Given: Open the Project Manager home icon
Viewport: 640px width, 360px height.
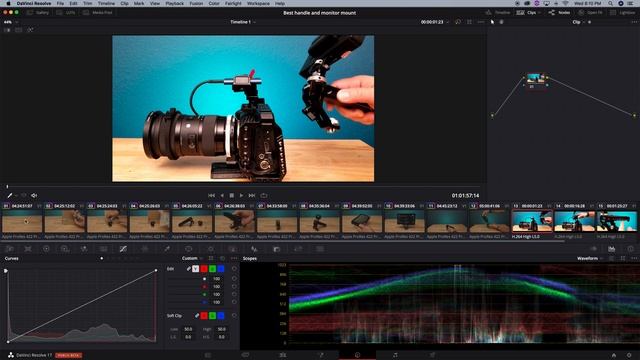Looking at the screenshot, I should tap(613, 356).
